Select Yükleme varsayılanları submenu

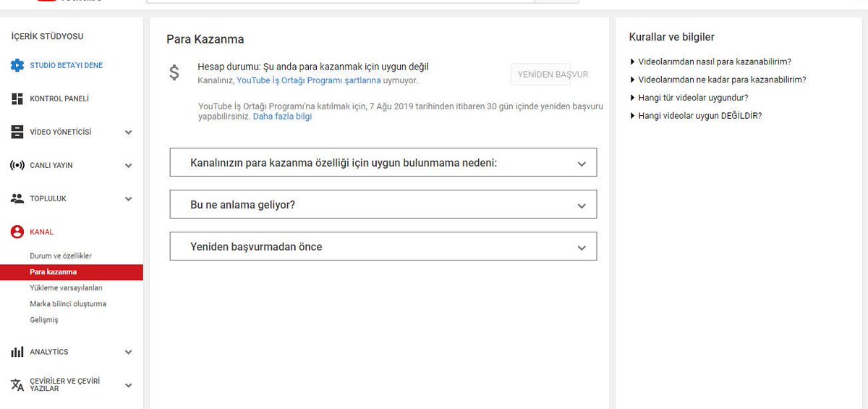click(x=67, y=288)
